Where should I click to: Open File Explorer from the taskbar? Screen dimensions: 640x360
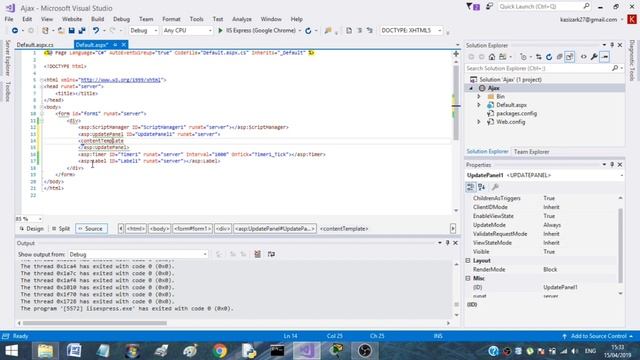tap(45, 351)
